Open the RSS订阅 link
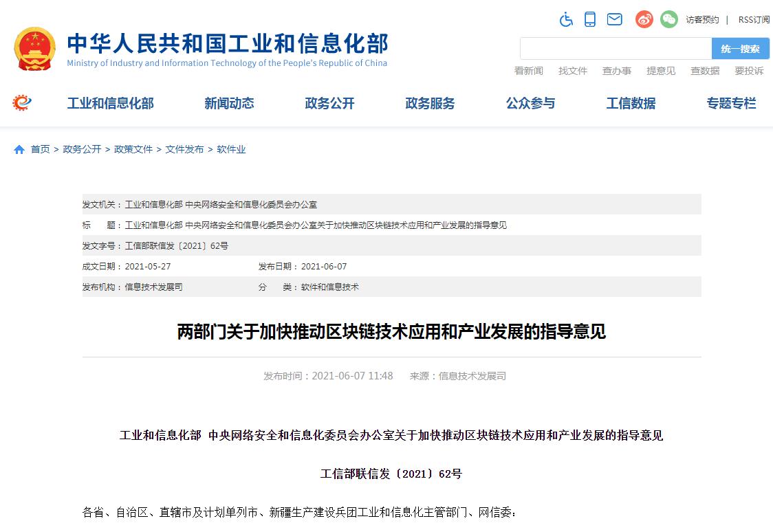Screen dimensions: 773x532 click(x=754, y=20)
